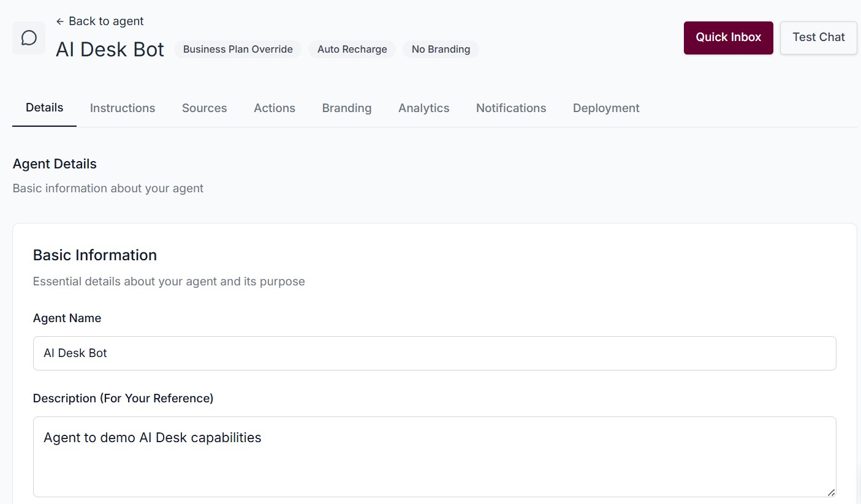
Task: Click the No Branding badge
Action: click(x=441, y=49)
